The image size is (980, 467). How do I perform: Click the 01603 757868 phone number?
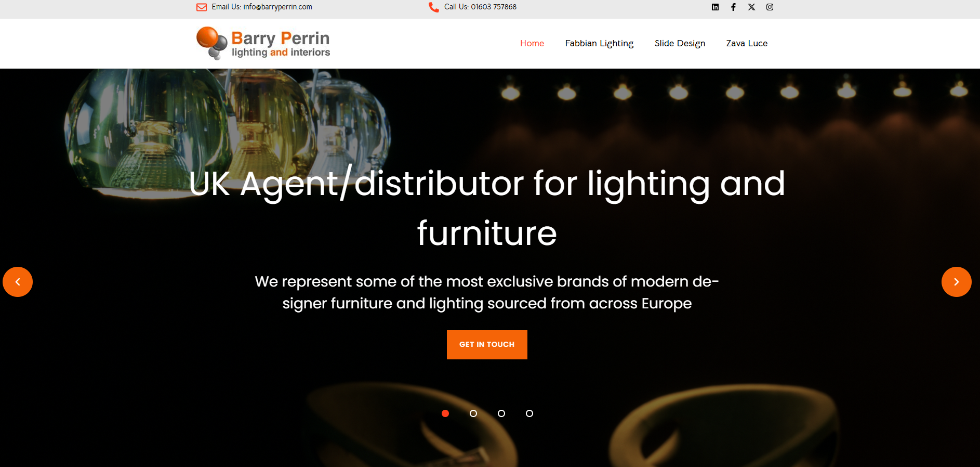tap(494, 7)
